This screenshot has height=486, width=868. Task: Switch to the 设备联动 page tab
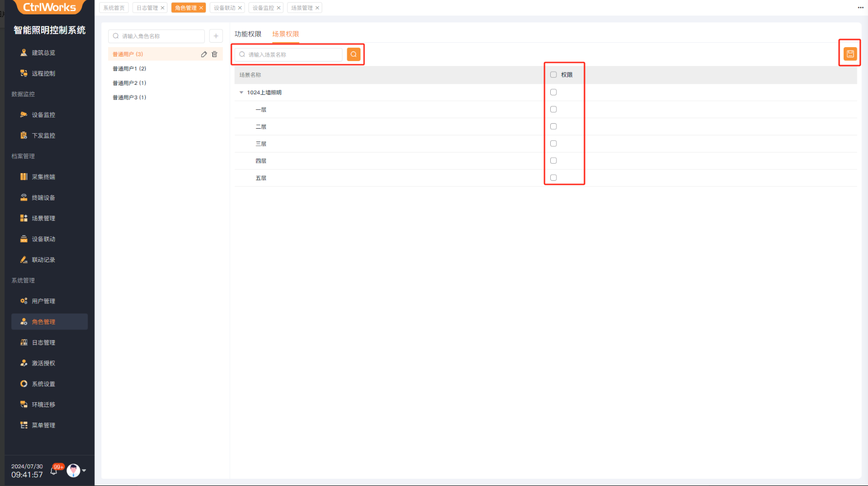coord(225,8)
